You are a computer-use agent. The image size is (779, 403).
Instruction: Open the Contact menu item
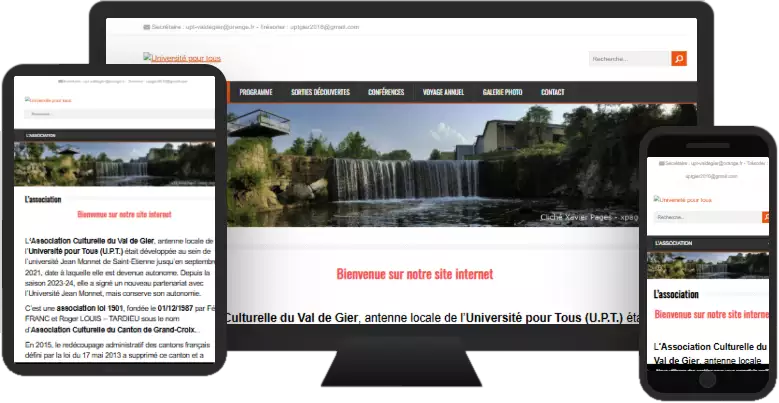tap(552, 92)
